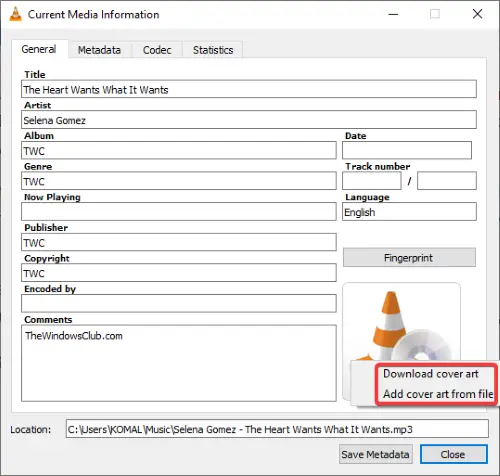Click the Copyright input field
The width and height of the screenshot is (500, 476).
coord(179,273)
